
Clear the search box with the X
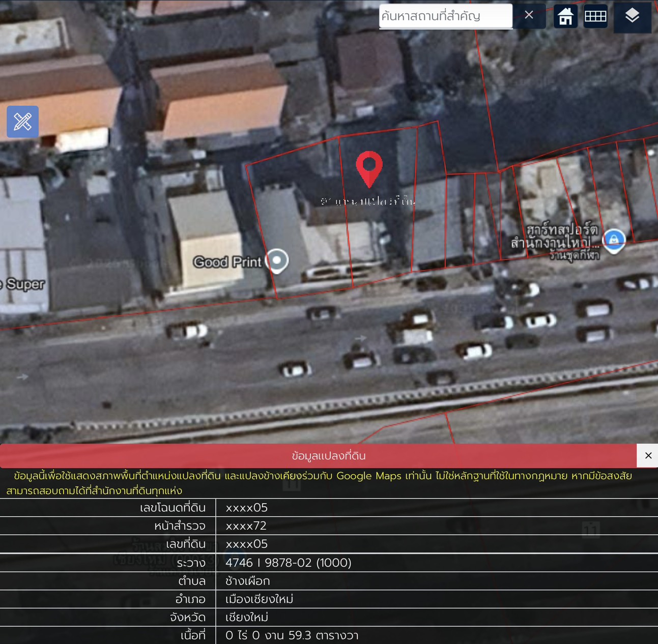coord(529,15)
